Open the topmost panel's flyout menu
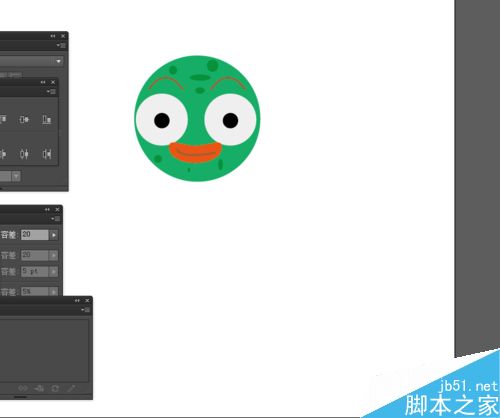The width and height of the screenshot is (500, 418). [61, 45]
